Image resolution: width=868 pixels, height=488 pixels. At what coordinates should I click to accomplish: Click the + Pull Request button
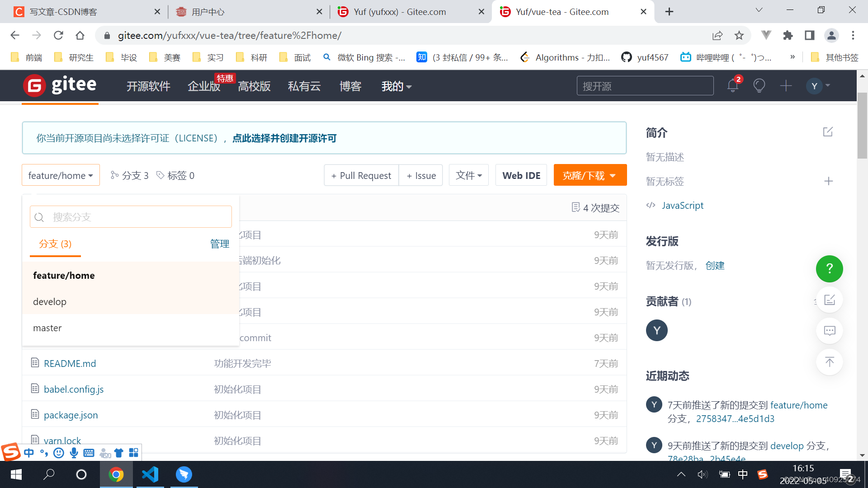pyautogui.click(x=361, y=175)
